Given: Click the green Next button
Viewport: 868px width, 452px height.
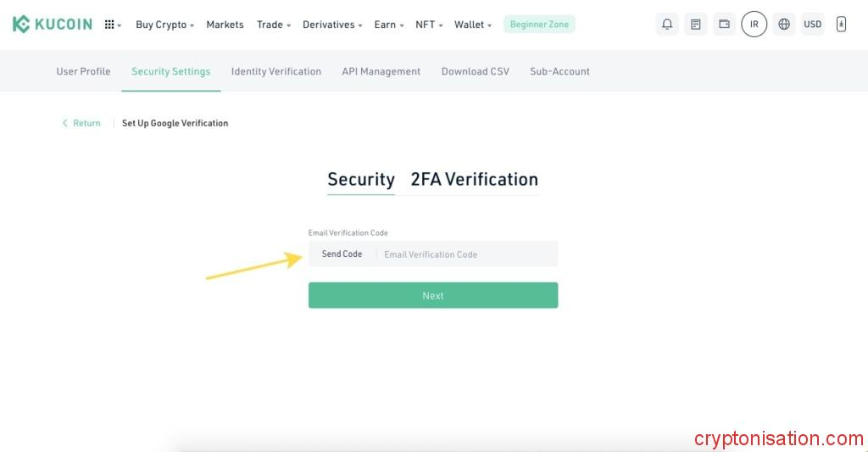Looking at the screenshot, I should (x=432, y=295).
